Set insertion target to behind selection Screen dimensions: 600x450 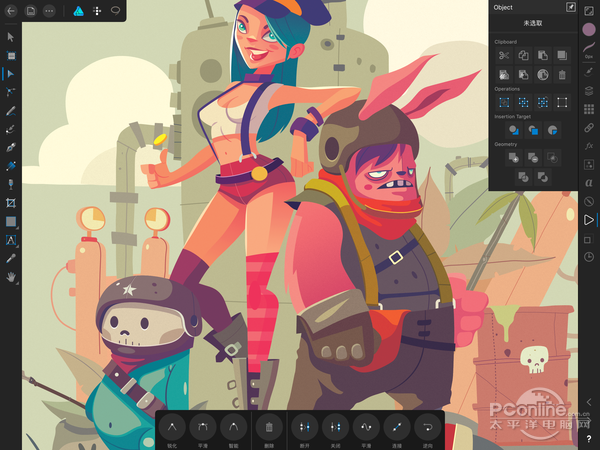[514, 130]
